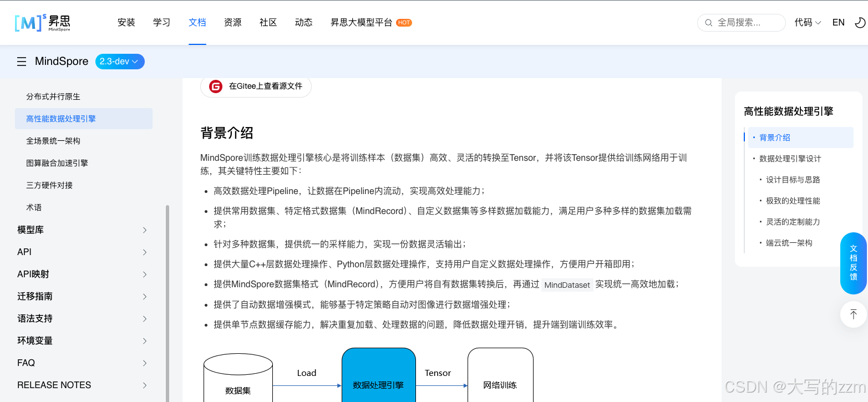Open the hamburger sidebar menu icon
Image resolution: width=868 pixels, height=402 pixels.
[x=22, y=62]
